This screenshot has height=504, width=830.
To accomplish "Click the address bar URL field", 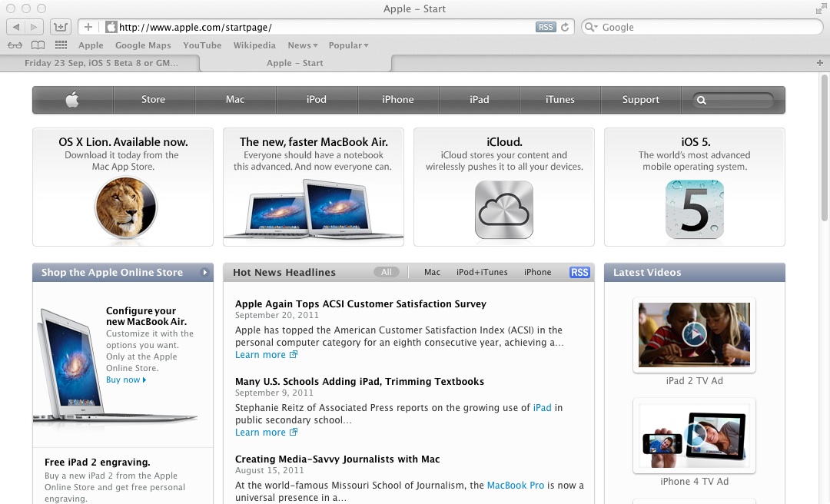I will (326, 27).
